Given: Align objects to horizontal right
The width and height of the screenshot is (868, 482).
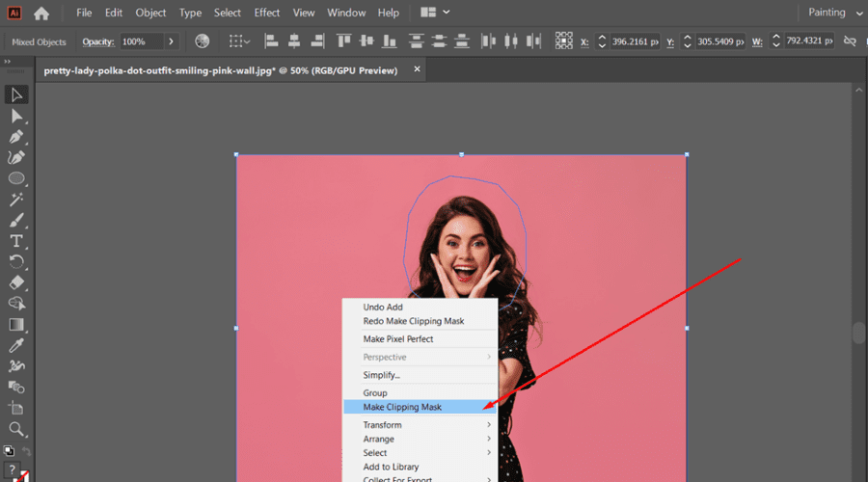Looking at the screenshot, I should (317, 40).
